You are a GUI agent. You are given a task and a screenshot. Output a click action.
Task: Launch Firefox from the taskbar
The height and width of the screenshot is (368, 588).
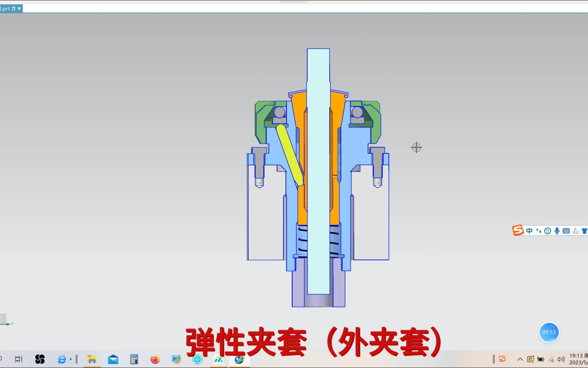[155, 359]
